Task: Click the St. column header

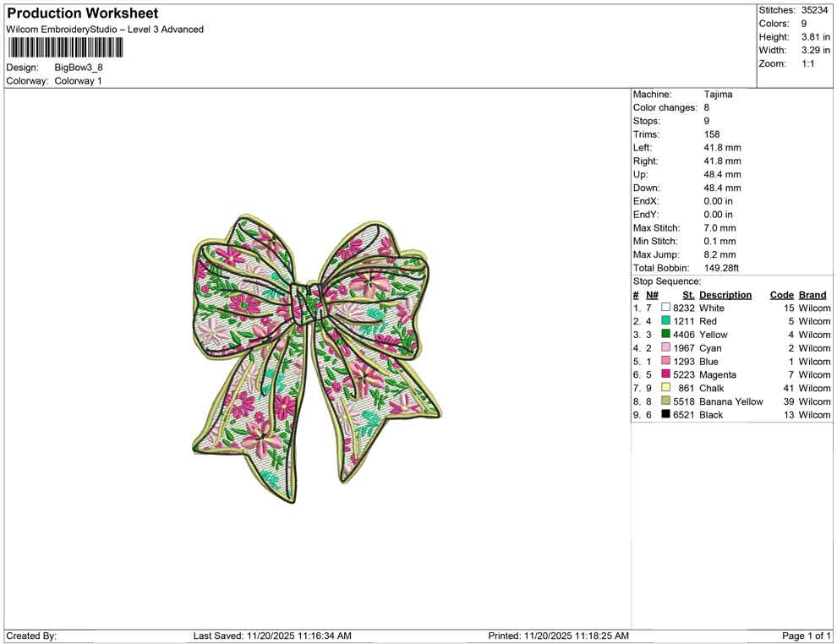Action: click(x=688, y=295)
